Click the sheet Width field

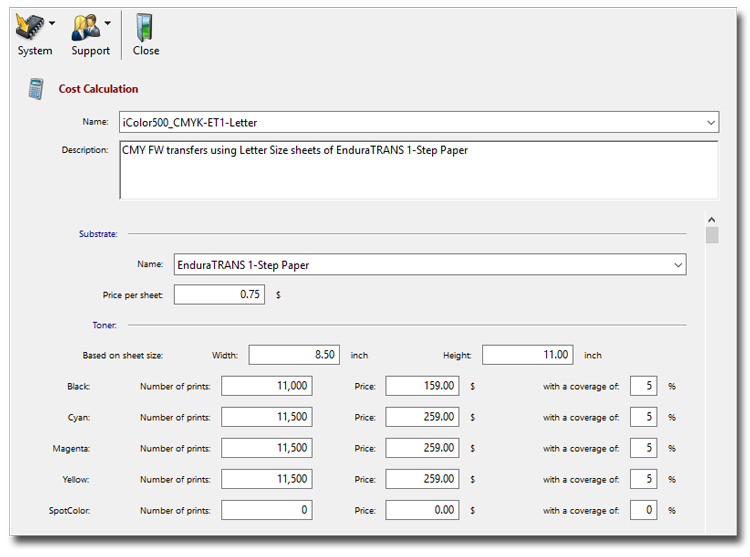point(294,355)
